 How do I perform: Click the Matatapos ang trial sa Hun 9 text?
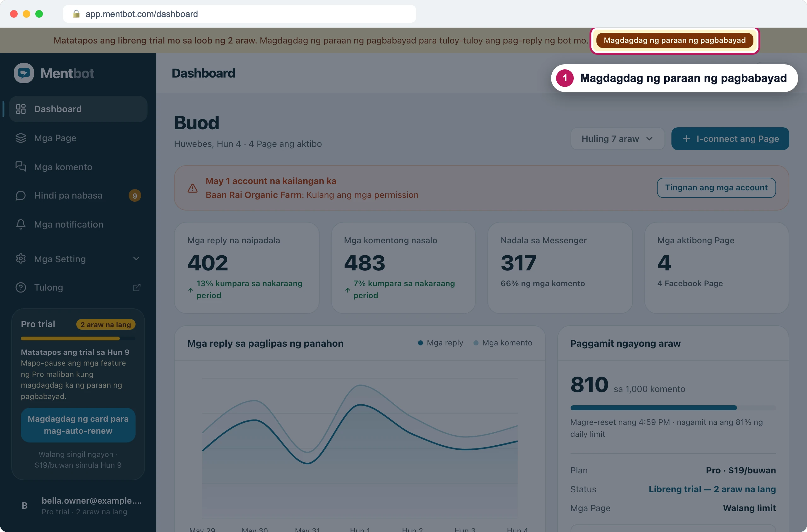(x=75, y=352)
